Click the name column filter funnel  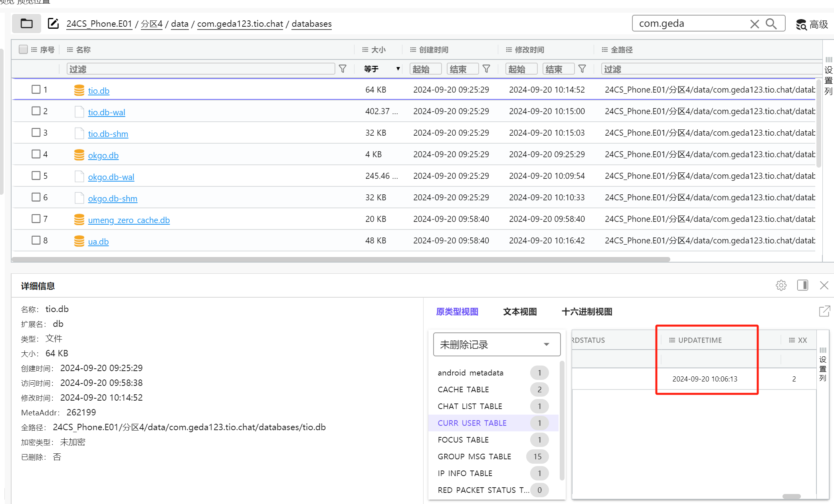tap(343, 69)
